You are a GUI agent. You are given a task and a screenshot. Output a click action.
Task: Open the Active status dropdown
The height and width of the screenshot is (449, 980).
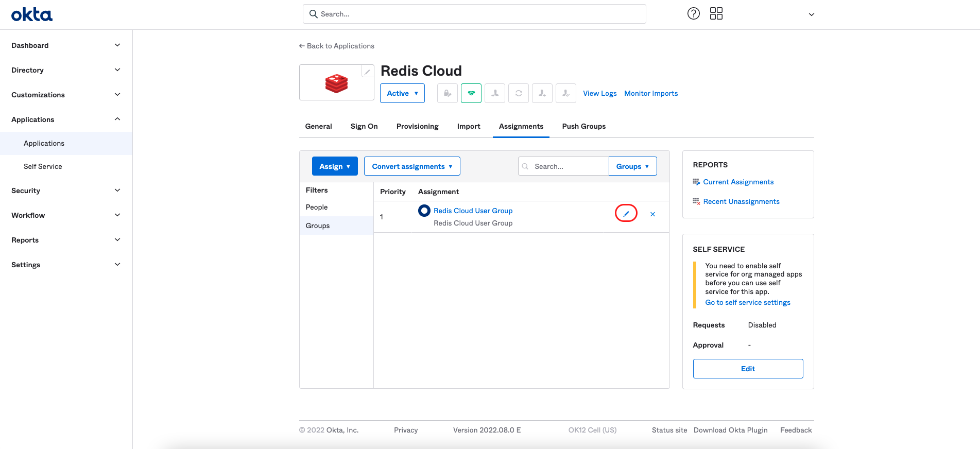click(402, 93)
